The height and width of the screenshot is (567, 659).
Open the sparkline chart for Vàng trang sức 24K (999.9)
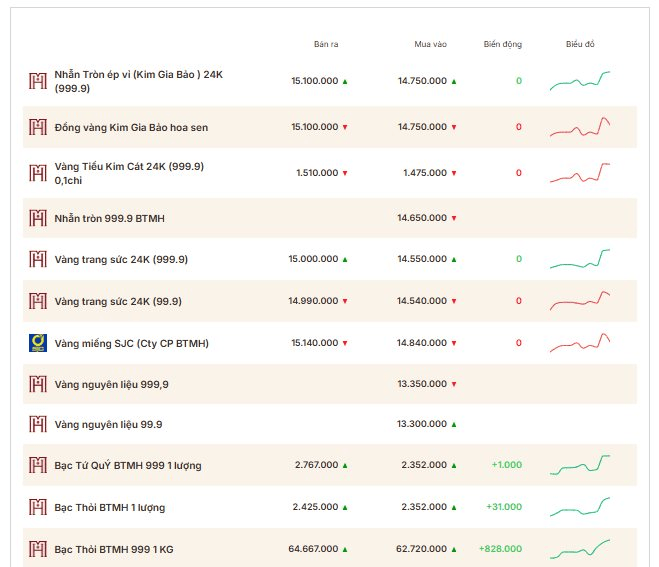[580, 259]
